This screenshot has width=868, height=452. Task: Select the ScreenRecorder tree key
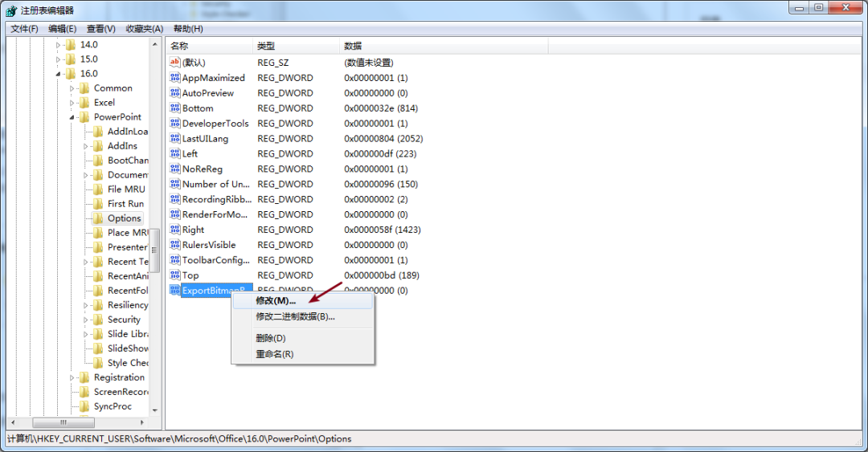[121, 392]
